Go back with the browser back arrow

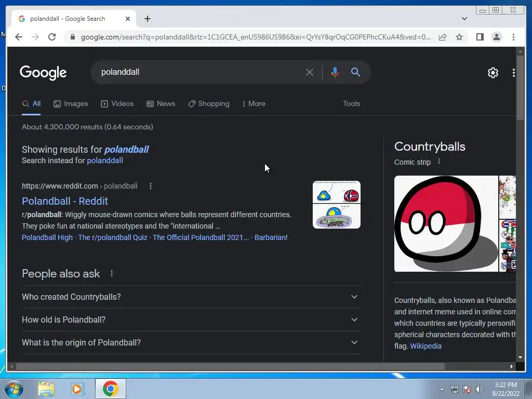19,37
